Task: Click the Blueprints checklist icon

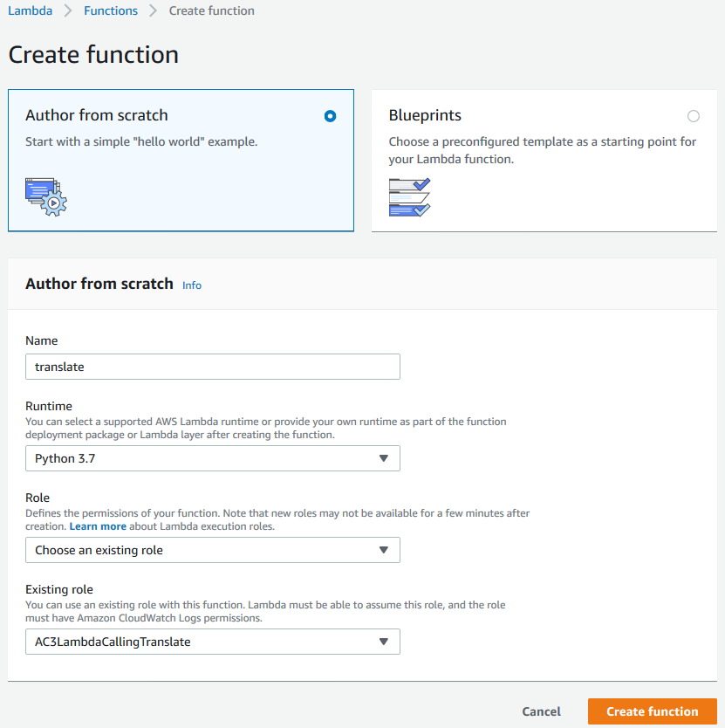Action: (409, 197)
